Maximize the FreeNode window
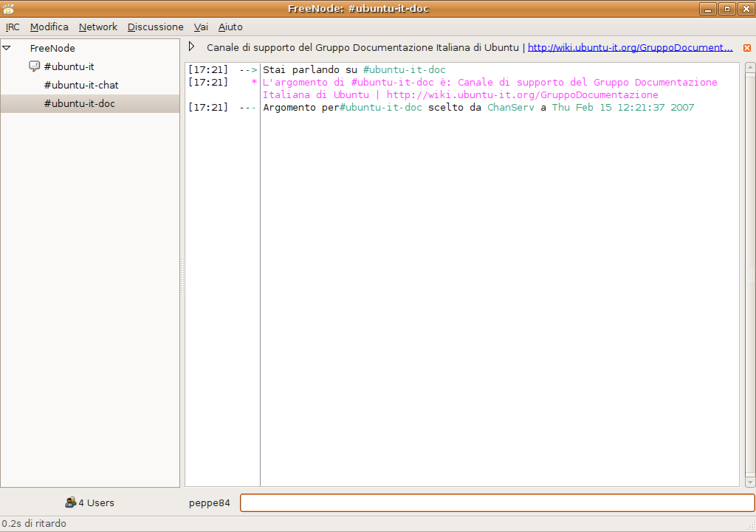The height and width of the screenshot is (532, 756). click(727, 9)
